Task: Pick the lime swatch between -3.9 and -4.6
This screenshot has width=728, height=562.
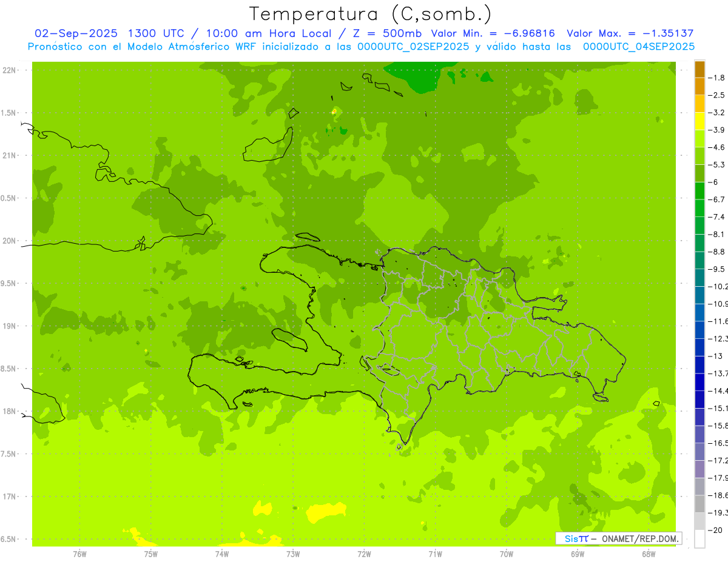Action: tap(699, 139)
